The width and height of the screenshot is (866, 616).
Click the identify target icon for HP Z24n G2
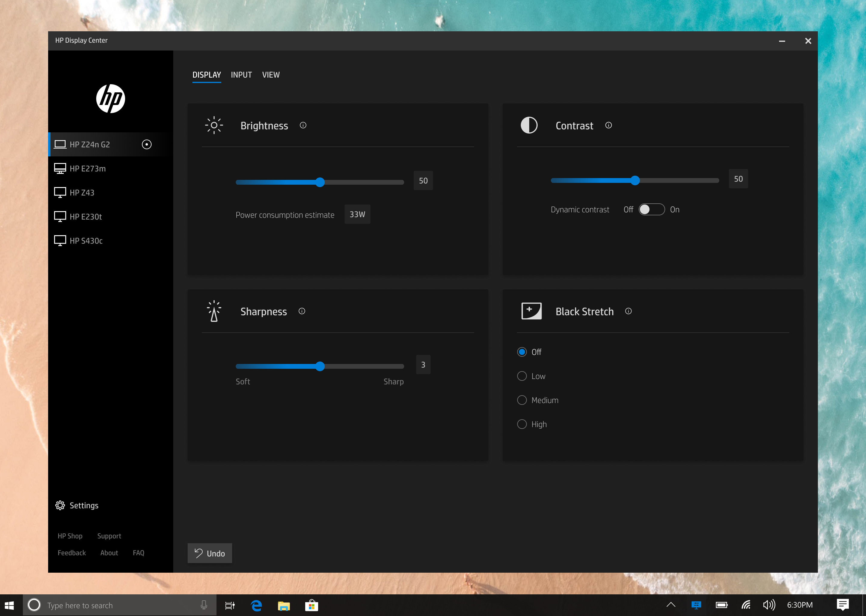(147, 144)
